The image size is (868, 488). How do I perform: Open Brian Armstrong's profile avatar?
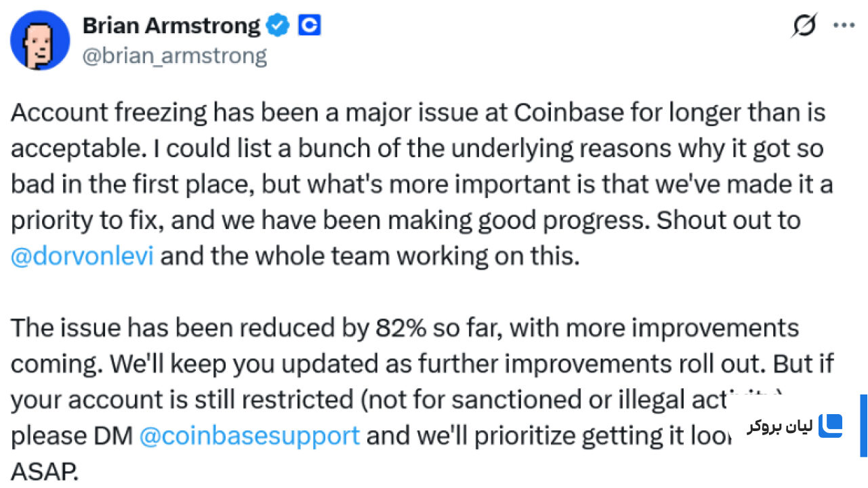[x=40, y=40]
